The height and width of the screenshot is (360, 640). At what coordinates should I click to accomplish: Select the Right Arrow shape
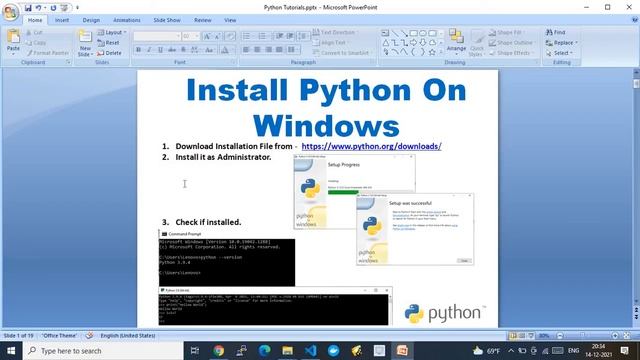pos(413,42)
